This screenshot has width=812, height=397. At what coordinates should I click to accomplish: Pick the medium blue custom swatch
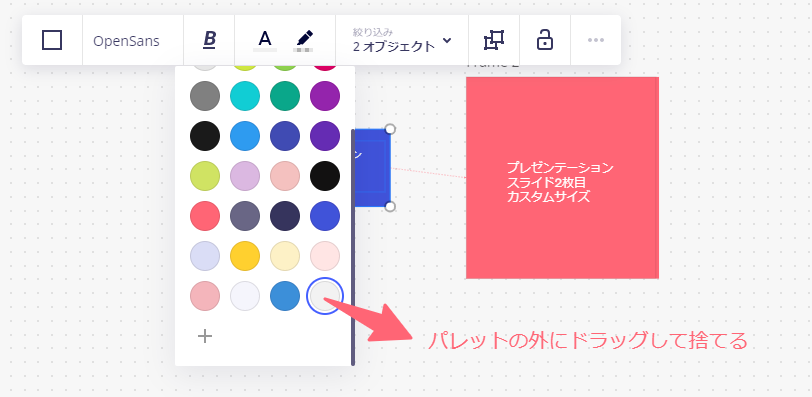pyautogui.click(x=285, y=296)
